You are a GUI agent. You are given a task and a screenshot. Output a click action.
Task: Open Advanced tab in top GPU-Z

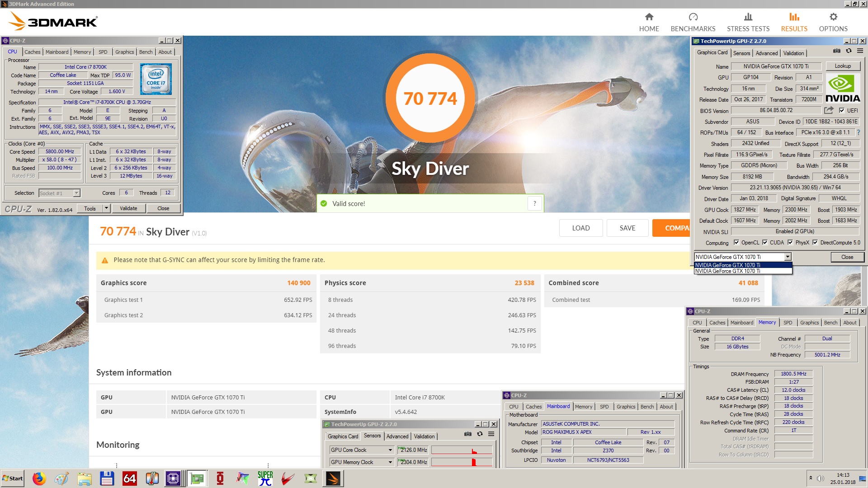point(767,53)
